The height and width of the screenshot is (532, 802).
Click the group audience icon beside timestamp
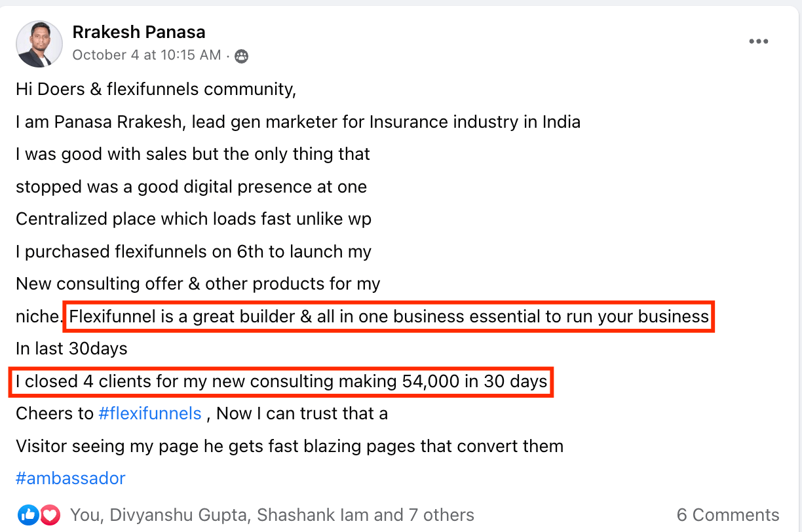241,56
